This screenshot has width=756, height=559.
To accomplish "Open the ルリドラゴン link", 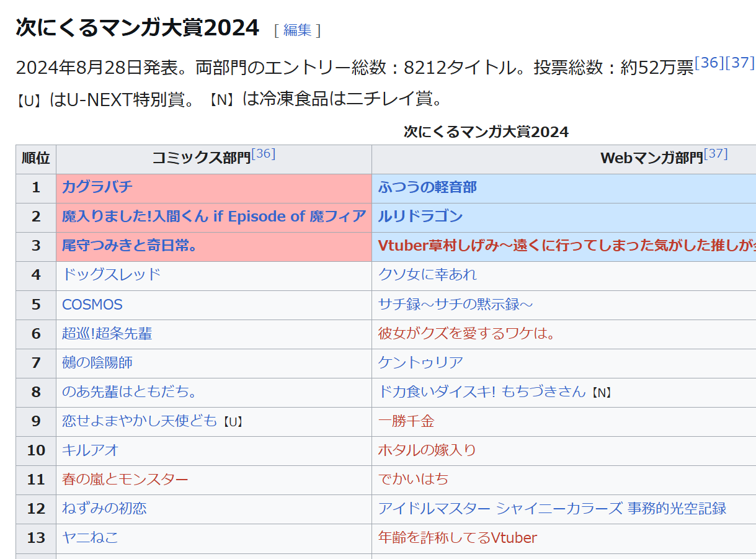I will (420, 217).
